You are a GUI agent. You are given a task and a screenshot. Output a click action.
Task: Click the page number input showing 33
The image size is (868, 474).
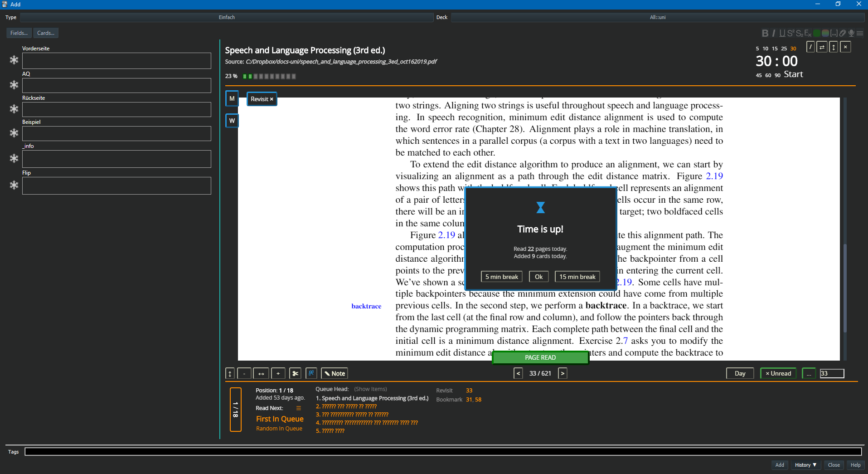click(832, 373)
